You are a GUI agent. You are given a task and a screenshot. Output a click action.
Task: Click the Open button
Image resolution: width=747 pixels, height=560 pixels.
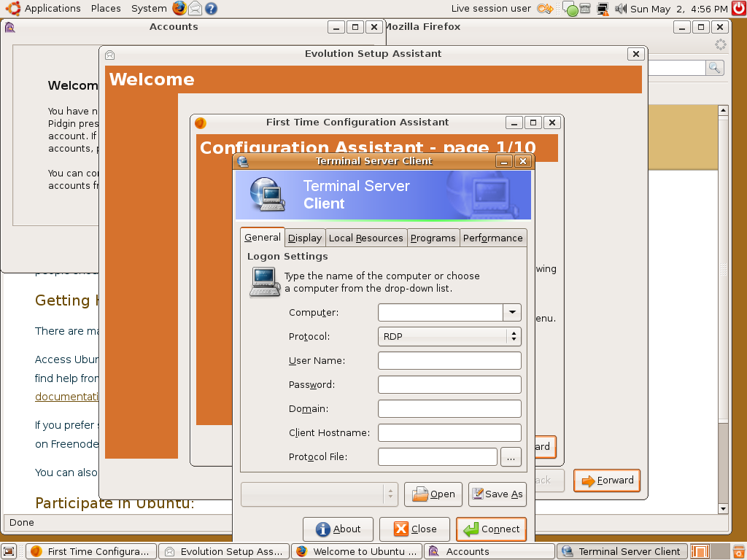[433, 494]
